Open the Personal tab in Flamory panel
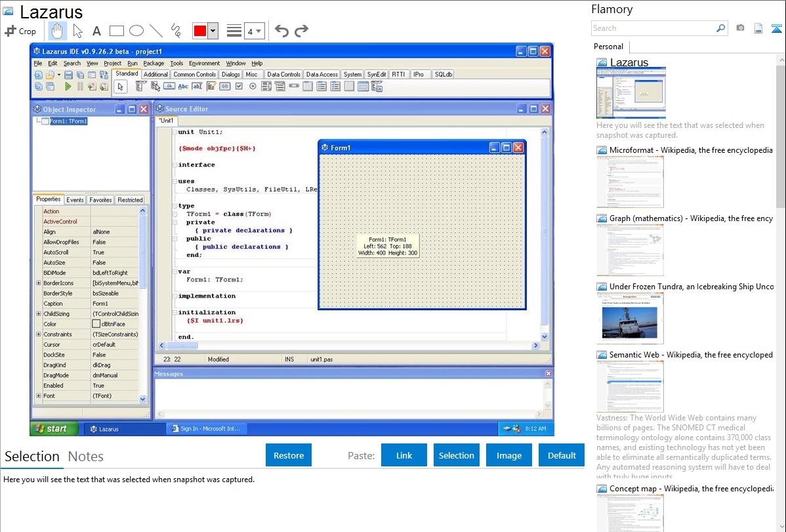Viewport: 786px width, 532px height. (609, 47)
